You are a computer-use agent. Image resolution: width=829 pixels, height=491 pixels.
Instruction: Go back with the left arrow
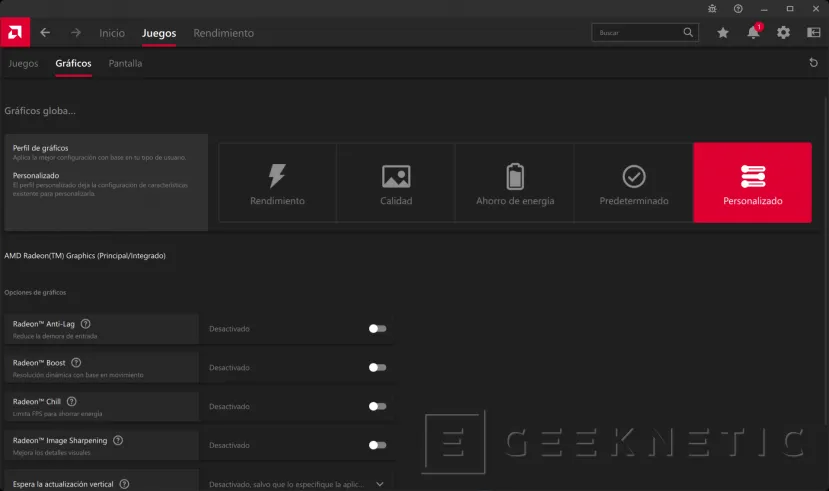(45, 33)
